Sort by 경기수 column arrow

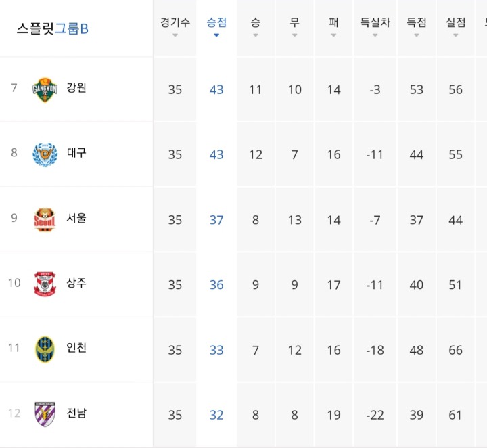click(175, 35)
